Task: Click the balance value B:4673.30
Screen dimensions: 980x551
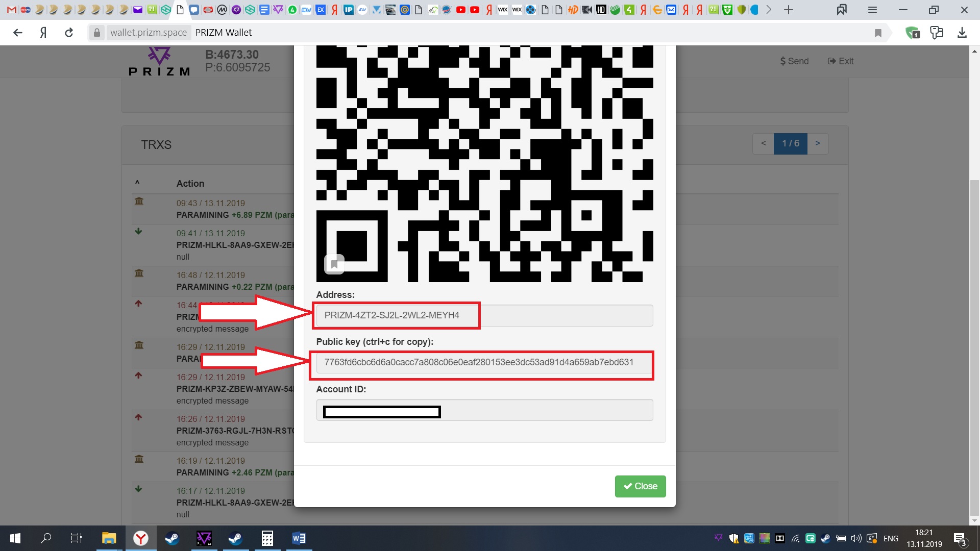Action: tap(232, 54)
